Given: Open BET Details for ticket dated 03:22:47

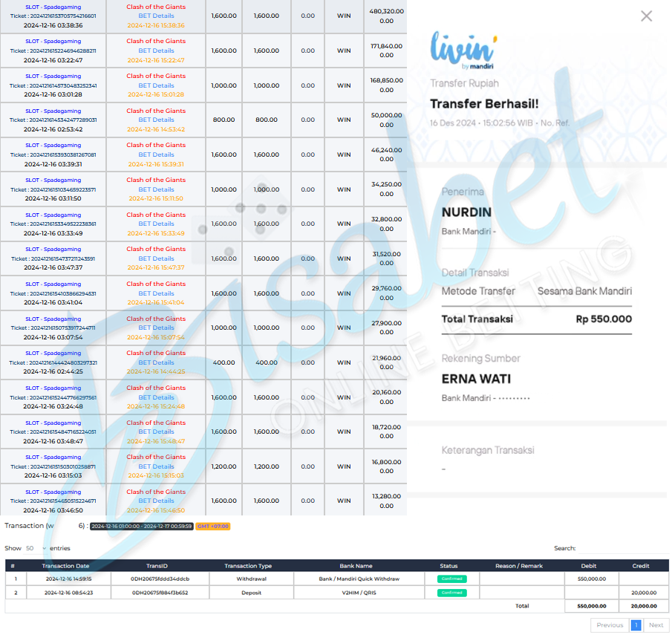Looking at the screenshot, I should [156, 51].
